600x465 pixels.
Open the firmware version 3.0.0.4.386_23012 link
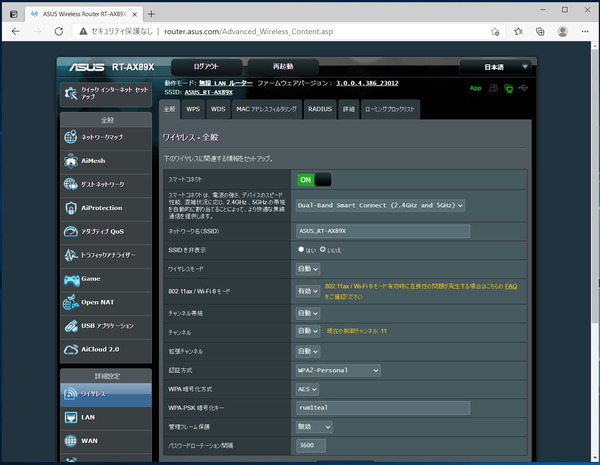[x=367, y=83]
